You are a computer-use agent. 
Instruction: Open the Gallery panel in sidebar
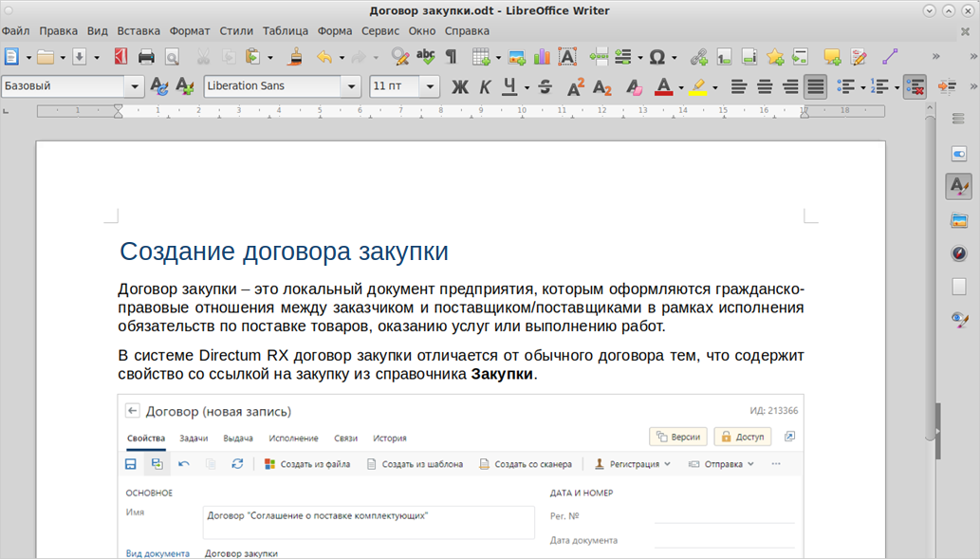tap(958, 220)
